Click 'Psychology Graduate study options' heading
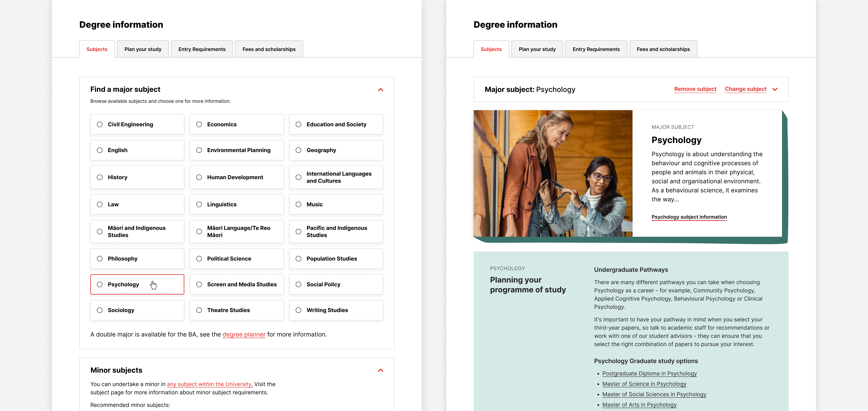The height and width of the screenshot is (411, 868). tap(646, 361)
